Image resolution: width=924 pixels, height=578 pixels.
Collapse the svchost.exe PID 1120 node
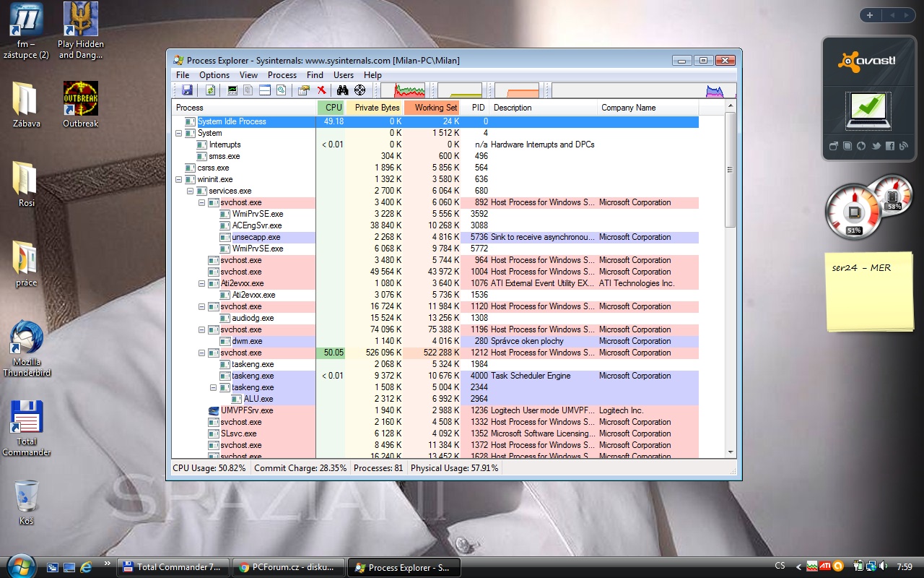(202, 306)
